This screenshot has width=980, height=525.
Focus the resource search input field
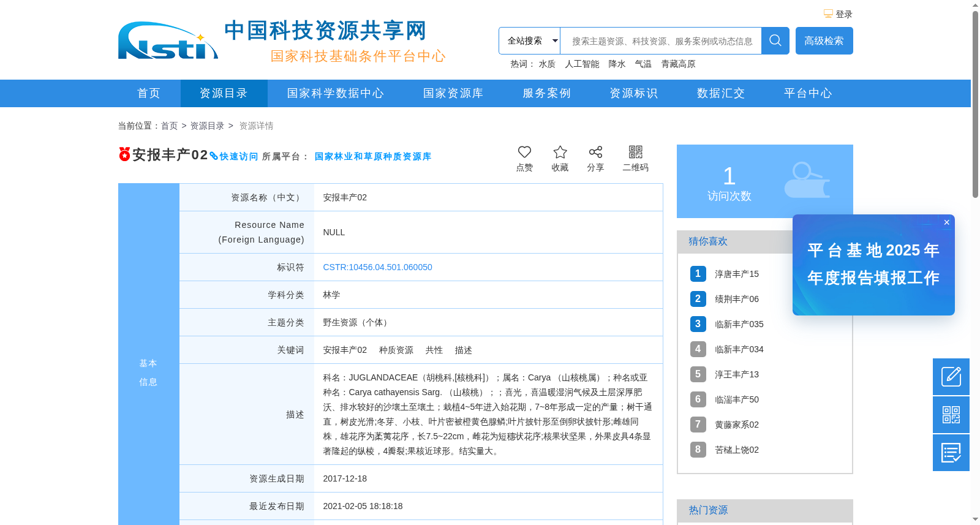click(x=661, y=41)
